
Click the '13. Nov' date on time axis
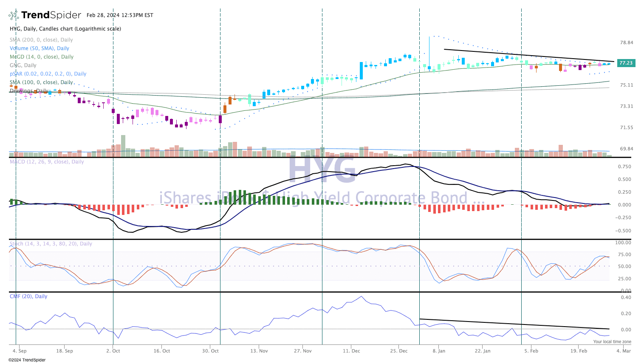coord(259,351)
